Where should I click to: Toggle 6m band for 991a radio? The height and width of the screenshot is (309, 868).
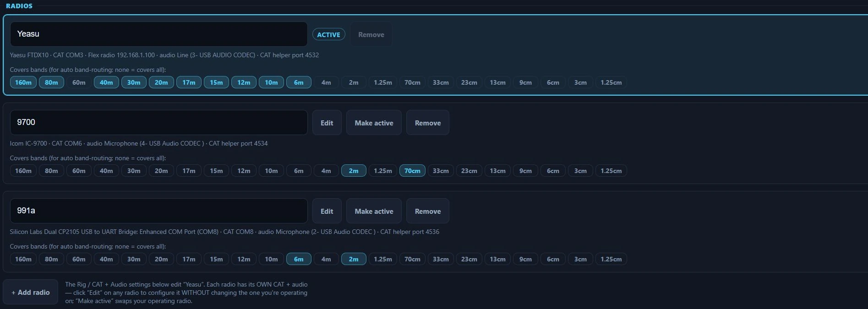point(299,259)
